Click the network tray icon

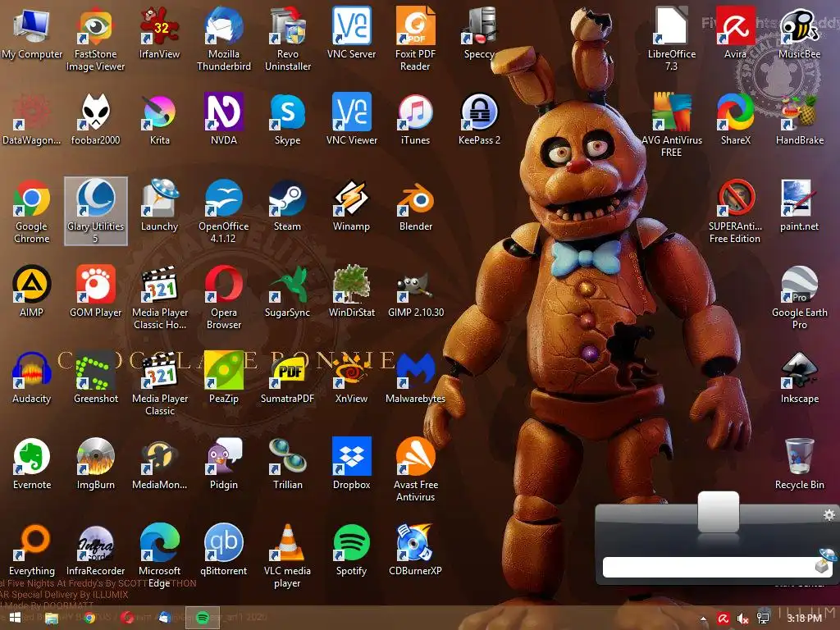coord(763,619)
